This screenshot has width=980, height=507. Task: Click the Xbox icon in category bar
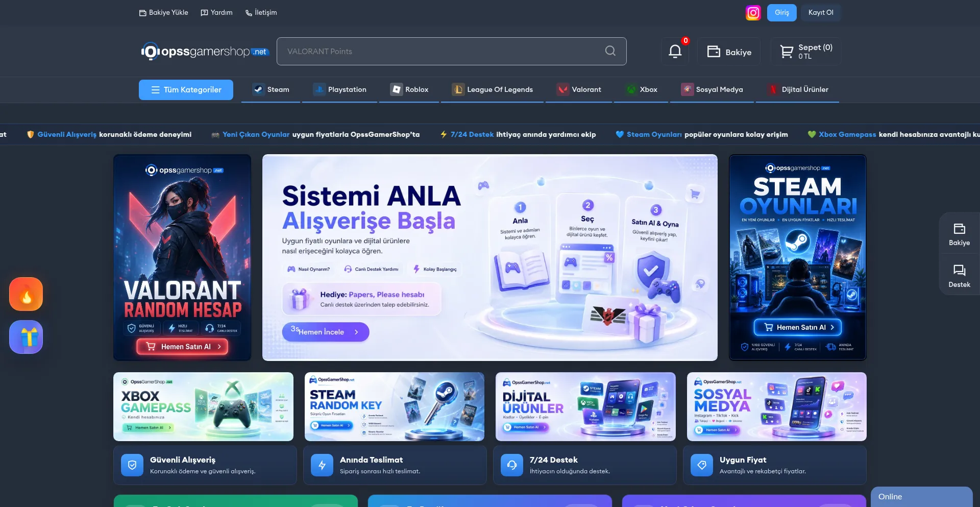(631, 89)
